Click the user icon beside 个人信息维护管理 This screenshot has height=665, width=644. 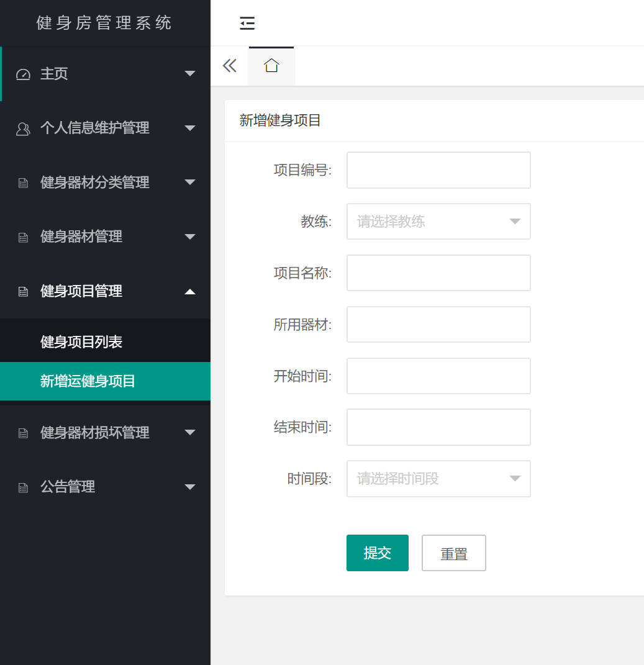point(23,129)
